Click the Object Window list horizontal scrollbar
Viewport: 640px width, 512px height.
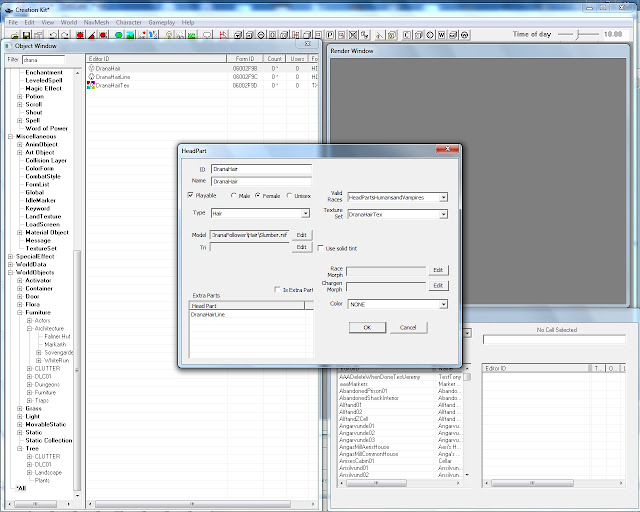(x=202, y=504)
